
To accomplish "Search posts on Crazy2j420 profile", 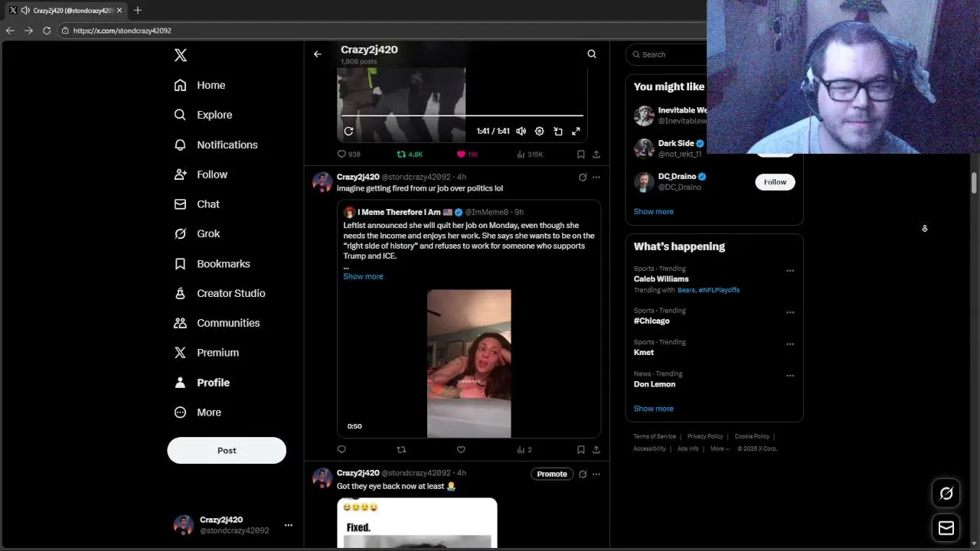I will click(x=592, y=54).
